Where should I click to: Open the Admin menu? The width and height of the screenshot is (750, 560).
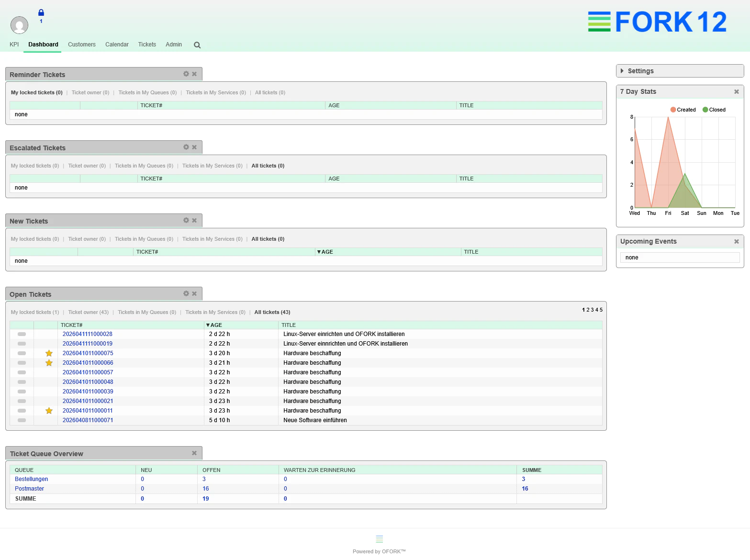tap(173, 45)
